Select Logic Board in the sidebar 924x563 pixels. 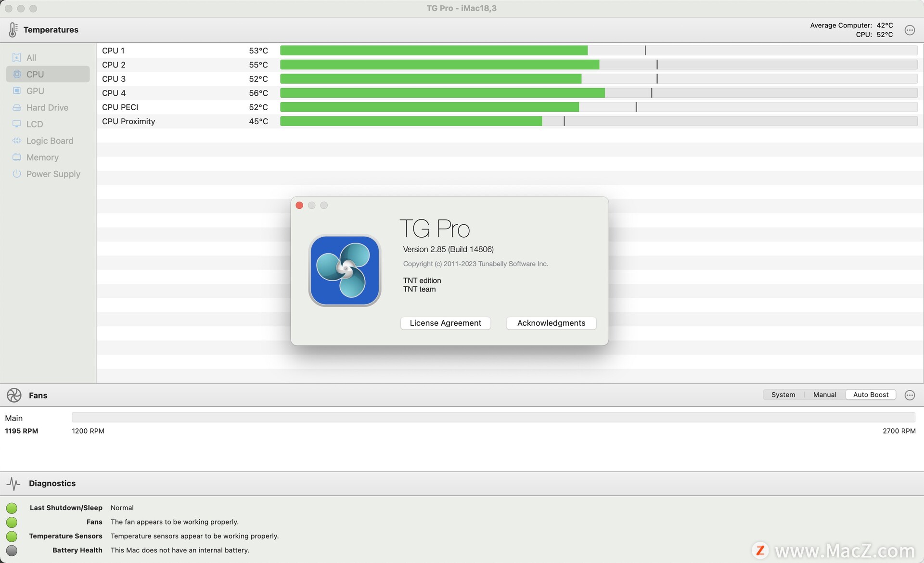tap(48, 141)
